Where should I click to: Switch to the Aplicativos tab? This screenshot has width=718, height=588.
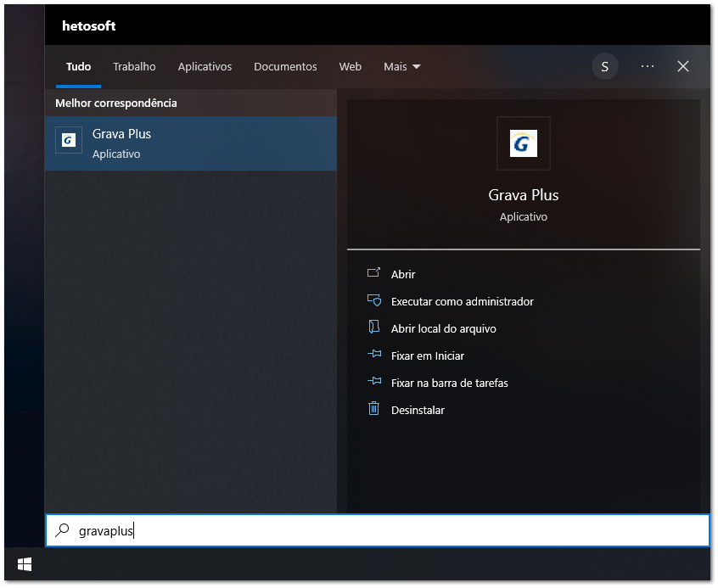205,66
